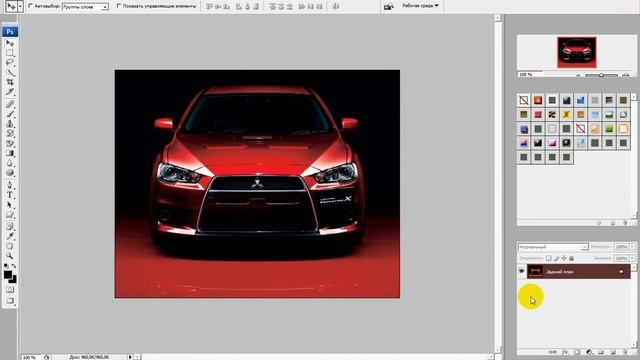Select the Notes tool

[x=10, y=227]
